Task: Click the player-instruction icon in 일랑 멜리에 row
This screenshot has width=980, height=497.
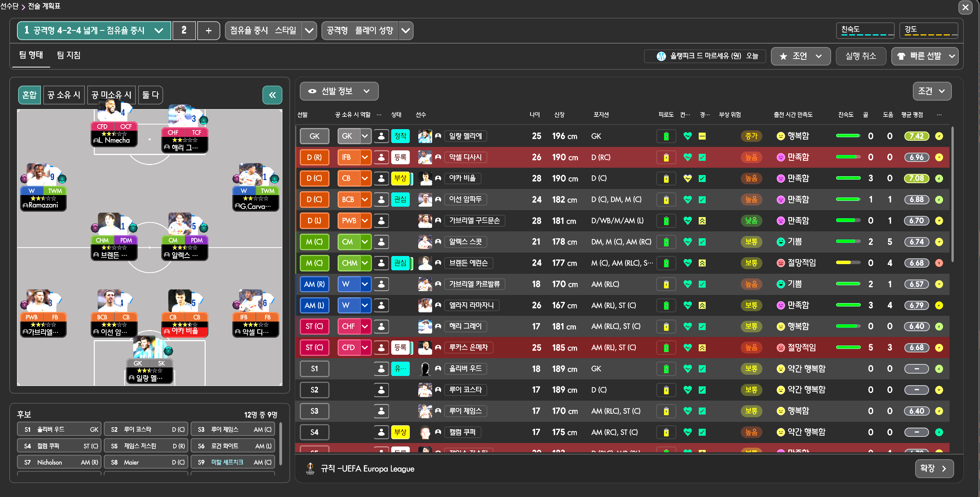Action: point(381,136)
